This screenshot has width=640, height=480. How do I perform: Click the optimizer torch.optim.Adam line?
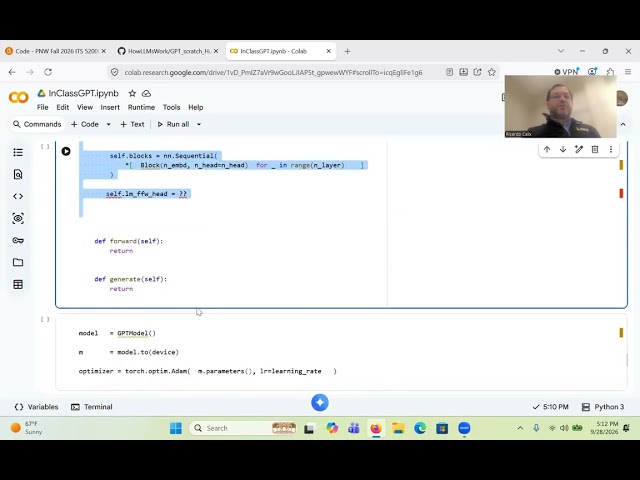[208, 371]
